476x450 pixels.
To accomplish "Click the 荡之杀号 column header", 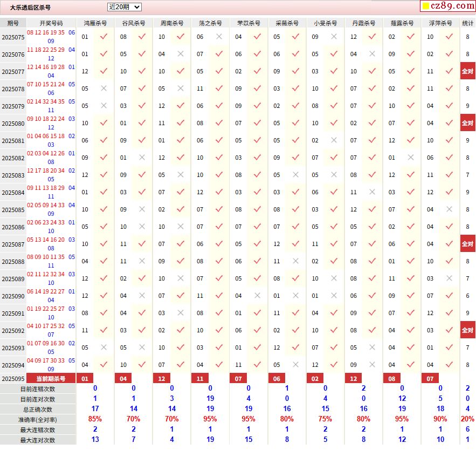I will (210, 23).
